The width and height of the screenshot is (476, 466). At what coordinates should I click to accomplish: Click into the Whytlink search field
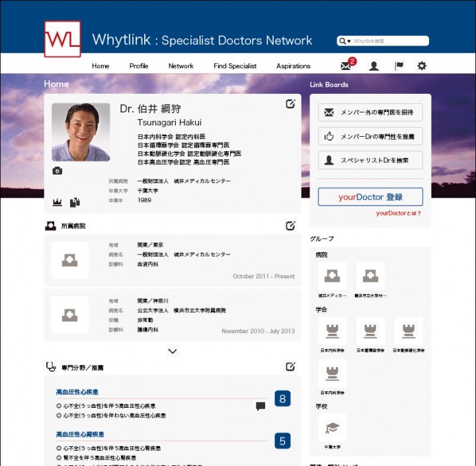click(389, 41)
